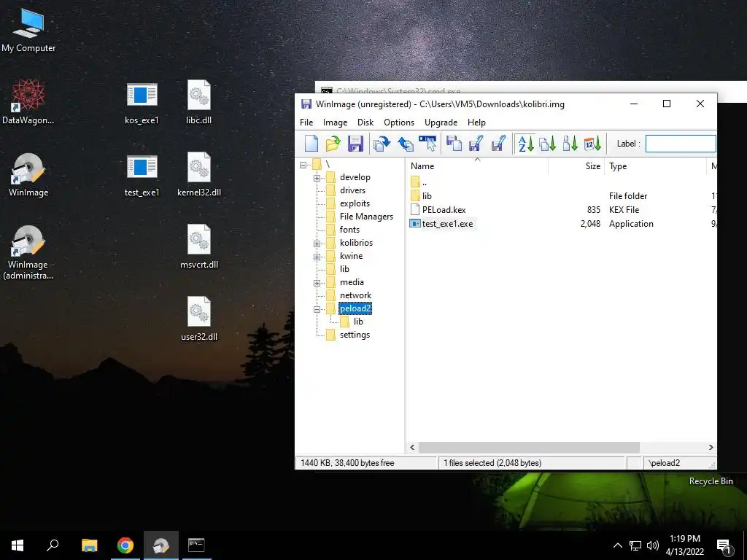Select the drivers folder in tree
Screen dimensions: 747x560
pos(352,190)
